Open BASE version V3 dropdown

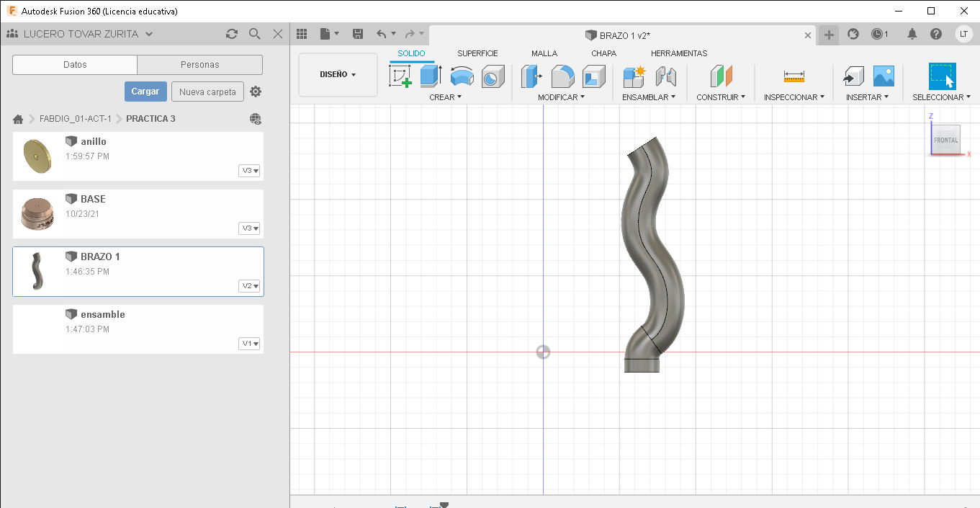point(249,228)
